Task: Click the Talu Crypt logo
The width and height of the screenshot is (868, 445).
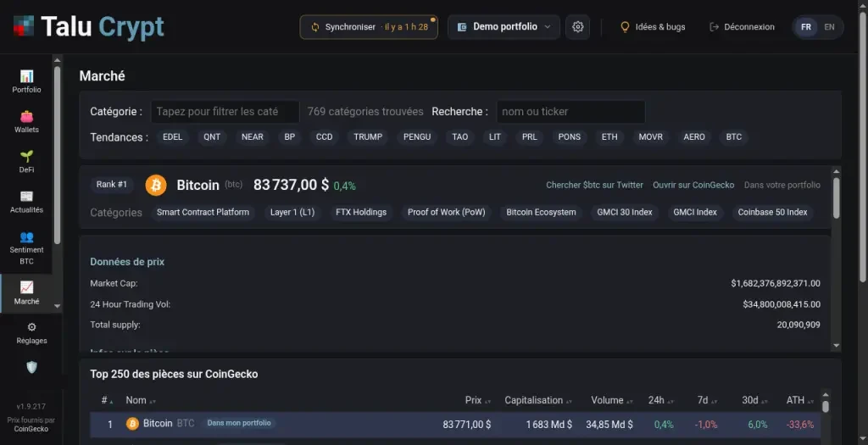Action: pyautogui.click(x=88, y=26)
